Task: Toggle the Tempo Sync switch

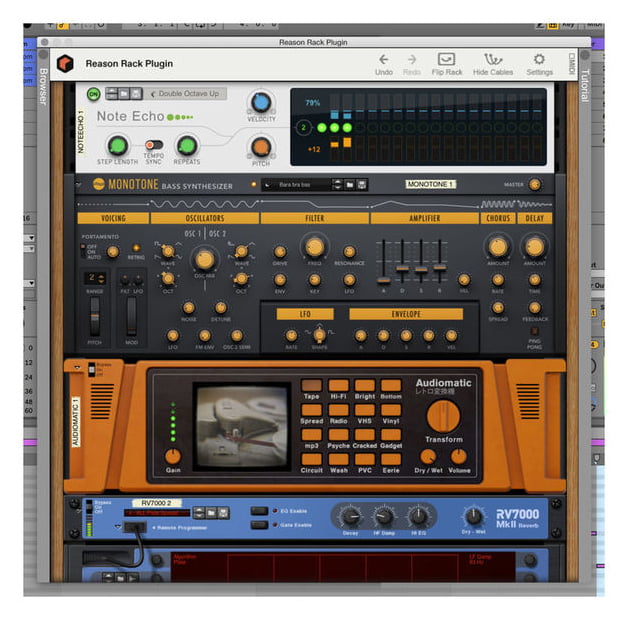Action: [x=154, y=145]
